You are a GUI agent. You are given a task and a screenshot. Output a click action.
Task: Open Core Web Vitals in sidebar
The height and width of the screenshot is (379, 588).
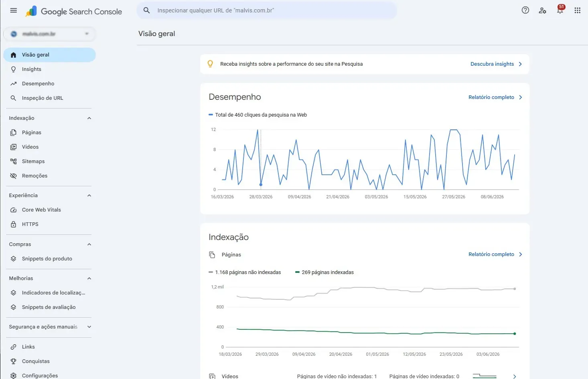pyautogui.click(x=49, y=210)
